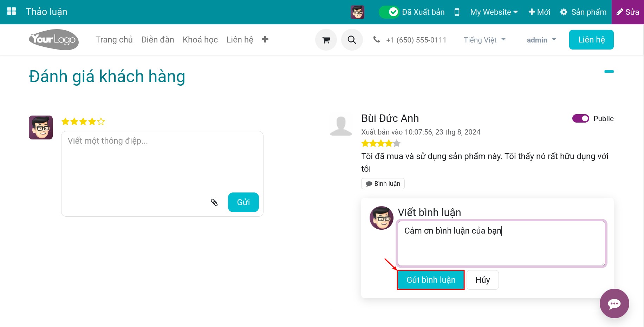Add menu item with plus icon
The width and height of the screenshot is (644, 327).
(265, 39)
